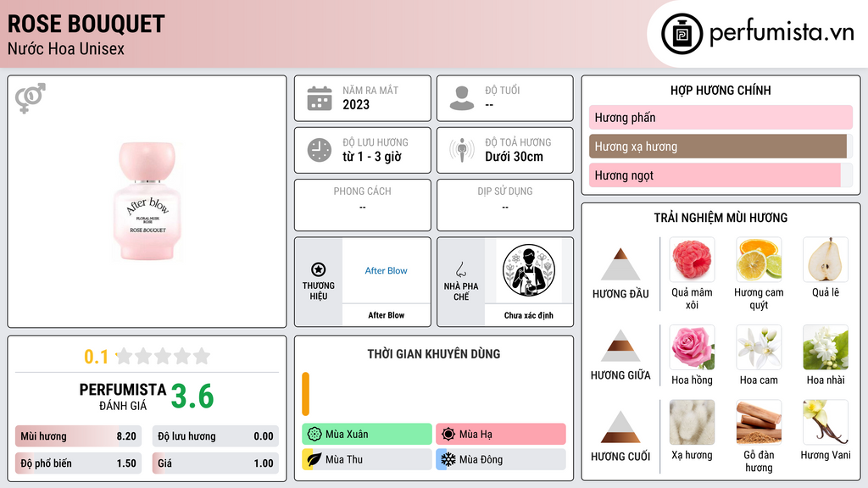Screen dimensions: 868x488
Task: Click the orange recommended-time bar
Action: coord(305,394)
